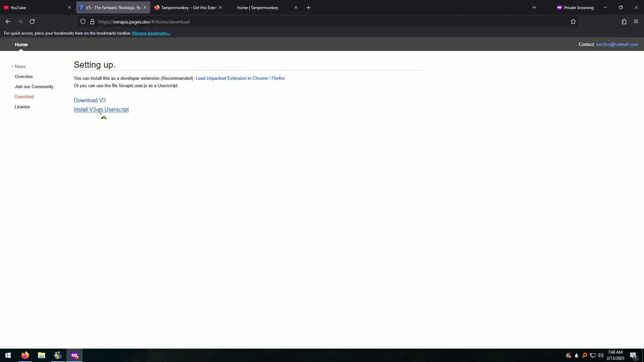This screenshot has width=644, height=362.
Task: Select License in the sidebar
Action: coord(22,107)
